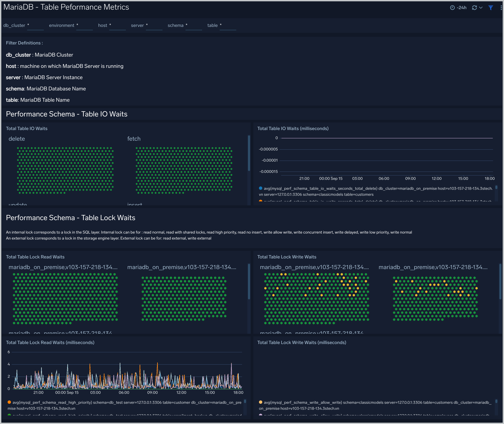Click the schema filter input

pyautogui.click(x=194, y=26)
